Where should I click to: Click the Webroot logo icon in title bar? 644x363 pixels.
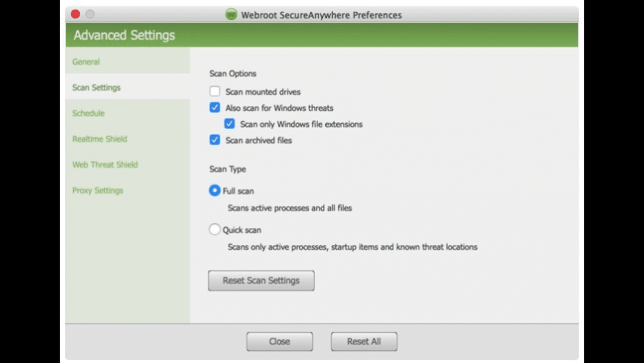(231, 14)
